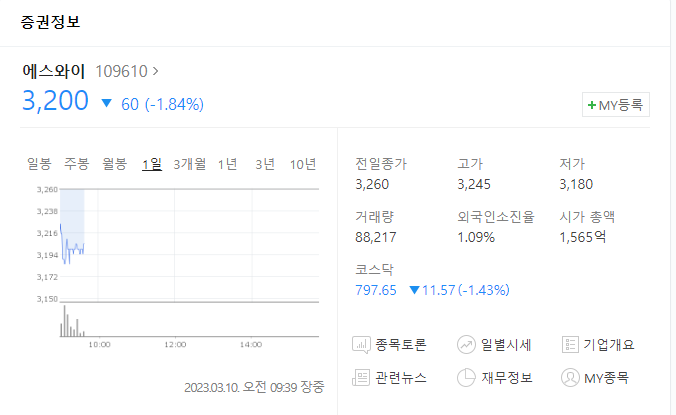Open the MY종목 person icon
The width and height of the screenshot is (676, 415).
tap(570, 378)
